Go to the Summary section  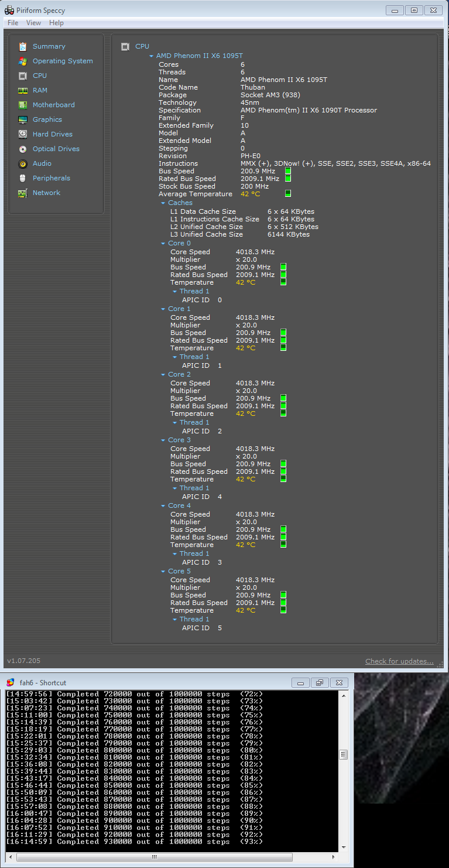tap(49, 46)
